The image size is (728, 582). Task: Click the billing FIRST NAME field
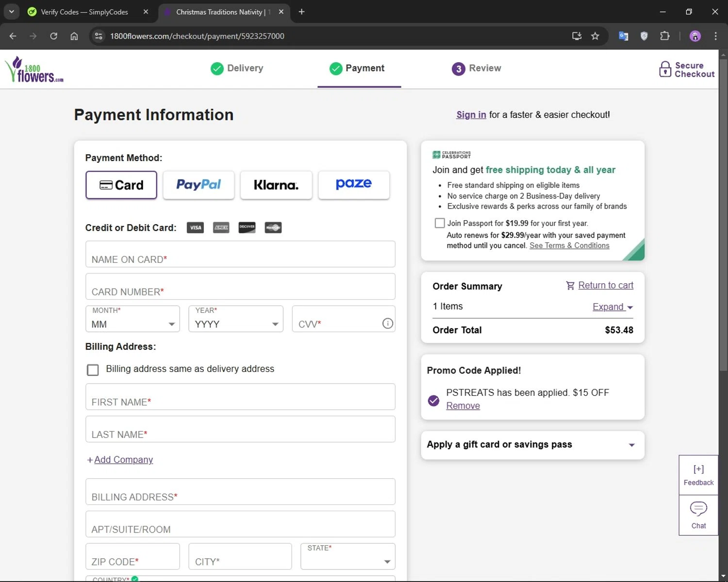[x=240, y=397]
